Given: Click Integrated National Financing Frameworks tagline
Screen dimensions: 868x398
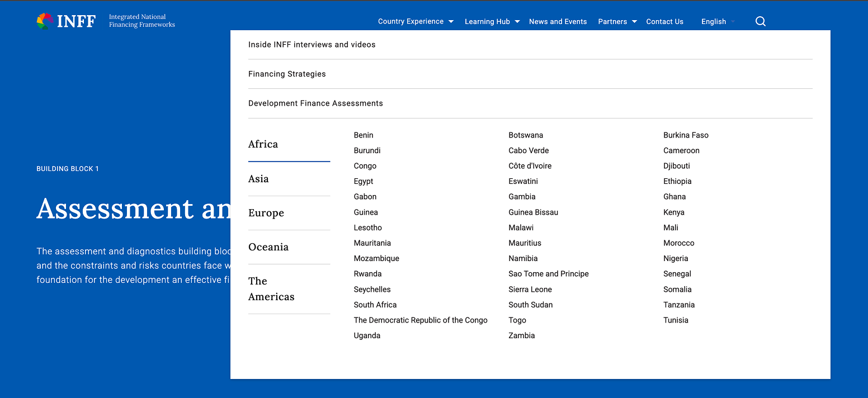Looking at the screenshot, I should click(142, 21).
